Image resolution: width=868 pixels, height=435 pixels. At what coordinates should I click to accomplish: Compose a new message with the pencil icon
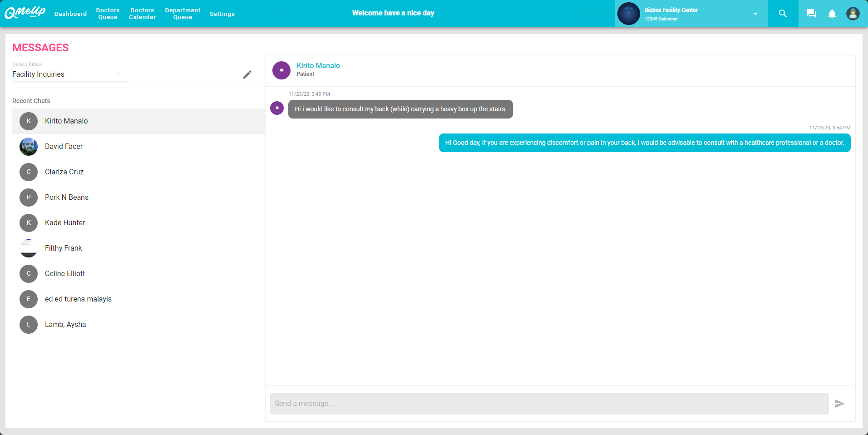coord(247,74)
